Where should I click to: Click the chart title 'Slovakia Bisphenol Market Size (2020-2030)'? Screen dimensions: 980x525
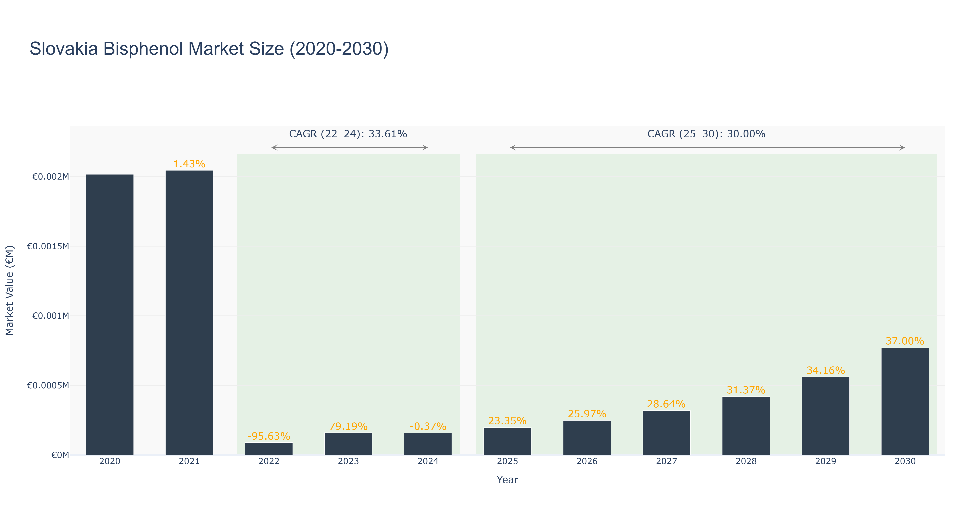click(209, 49)
